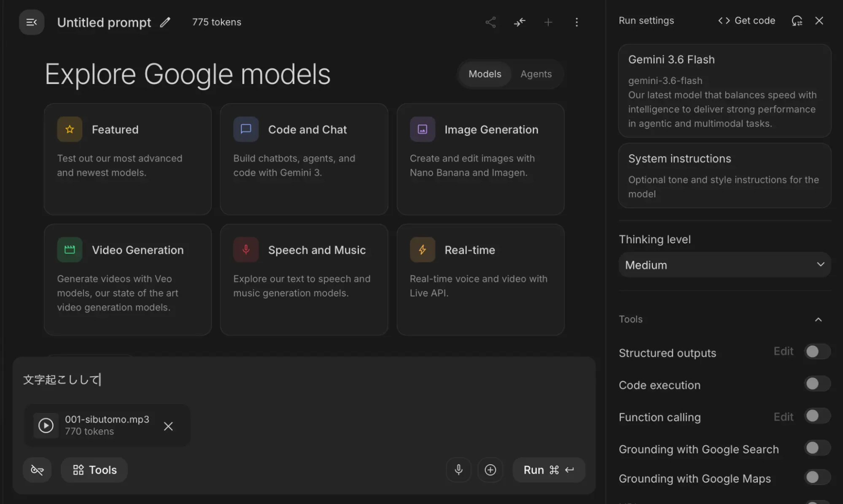
Task: Click the Get code label
Action: [754, 21]
